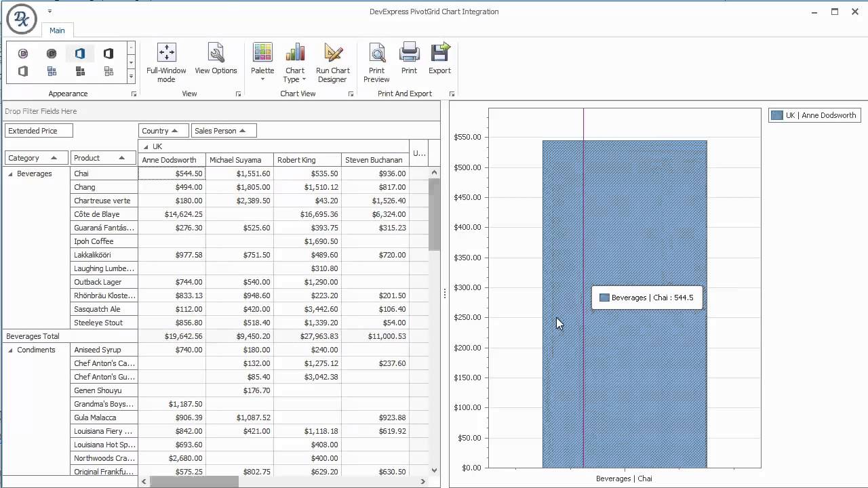Click the blue Beverages | Chai chart bar

(625, 304)
